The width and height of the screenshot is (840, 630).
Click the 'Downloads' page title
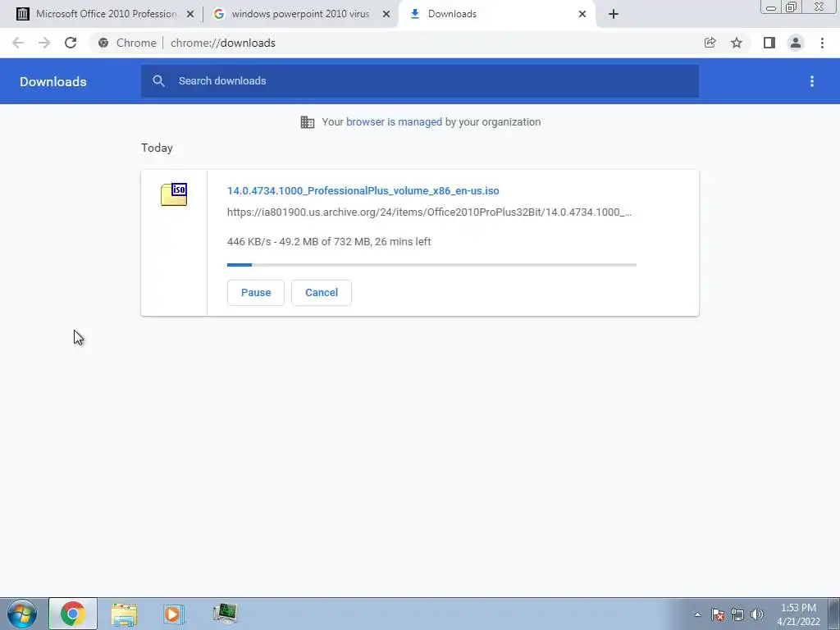pos(53,81)
